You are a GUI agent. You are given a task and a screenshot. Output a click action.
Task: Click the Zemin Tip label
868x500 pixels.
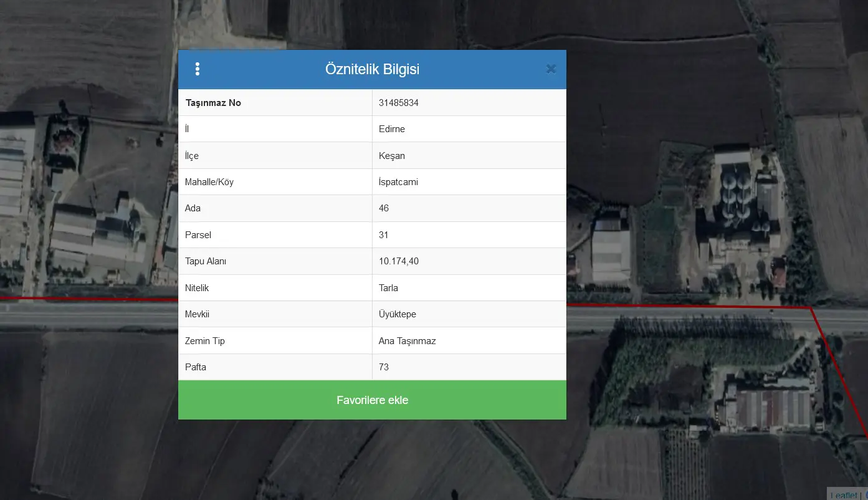click(205, 341)
